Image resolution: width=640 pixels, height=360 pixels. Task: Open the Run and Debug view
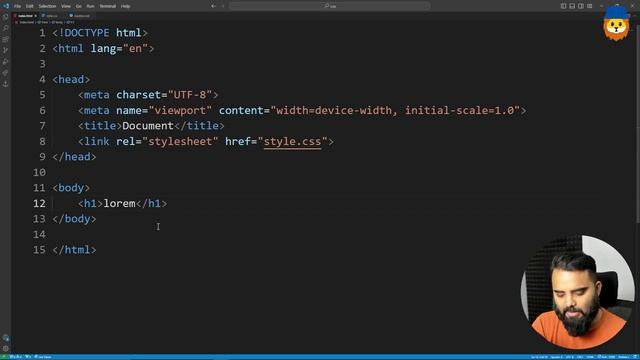[x=5, y=62]
